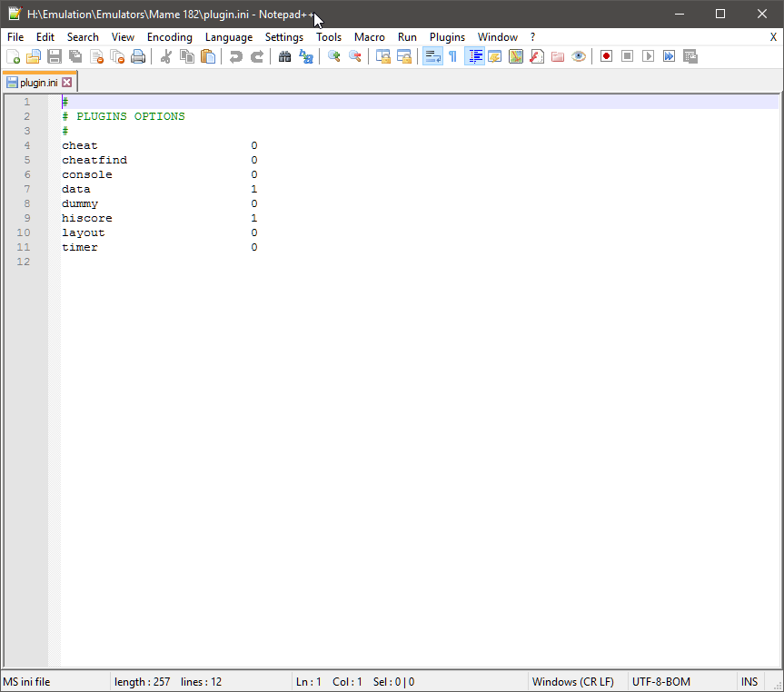Click the Open file folder icon

pos(34,56)
